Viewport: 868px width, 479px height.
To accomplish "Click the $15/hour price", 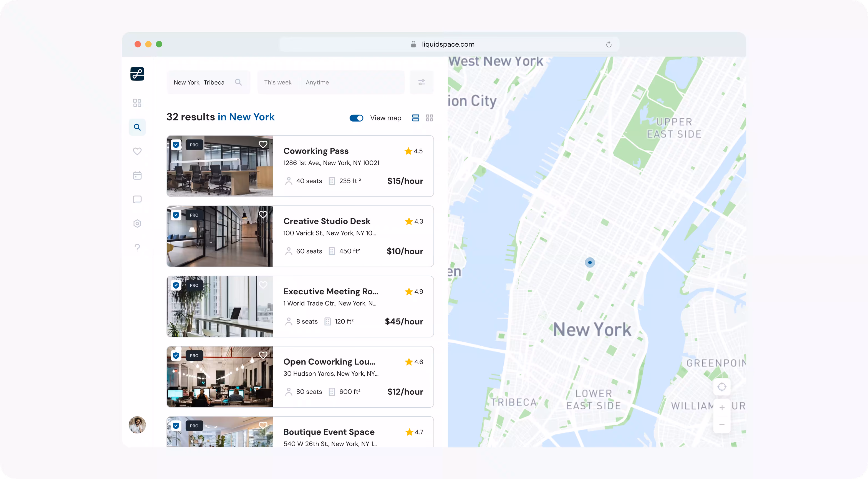I will click(405, 181).
